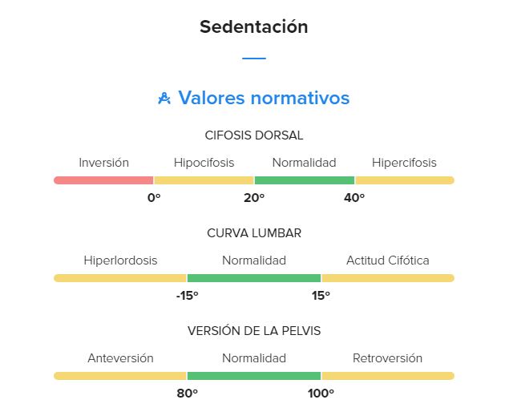Screen dimensions: 513x420
Task: Select the yellow Hipocifosis bar segment
Action: click(x=204, y=180)
